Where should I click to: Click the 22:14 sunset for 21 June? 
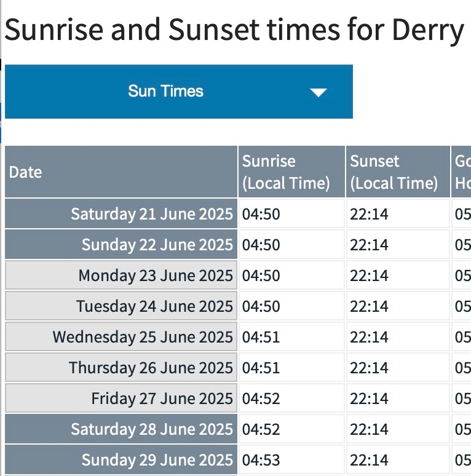point(369,214)
